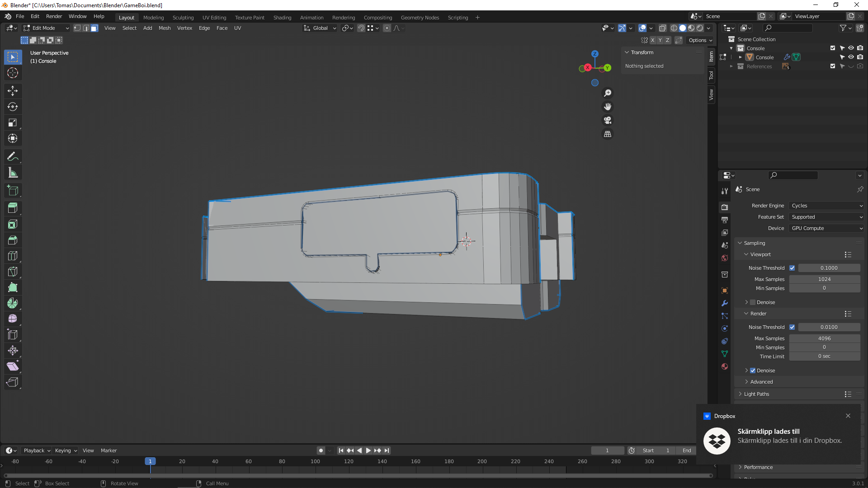Screen dimensions: 868x488
Task: Select the Move tool in toolbar
Action: coord(13,91)
